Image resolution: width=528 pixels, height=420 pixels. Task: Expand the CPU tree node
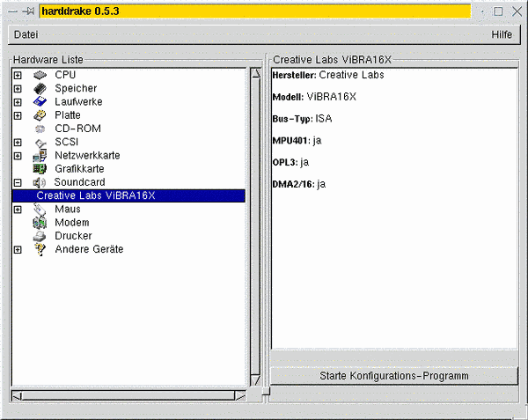(x=18, y=76)
